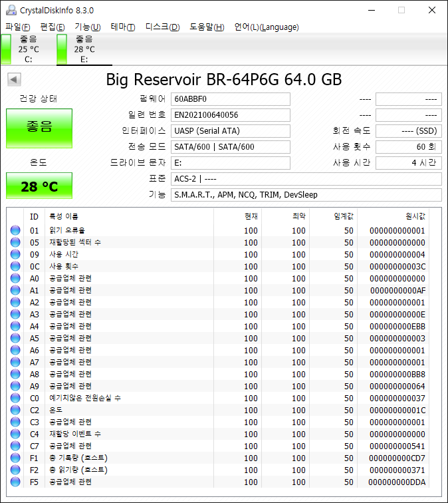Click status orb for 예기치않은 전원손실 수
This screenshot has width=448, height=503.
click(15, 399)
